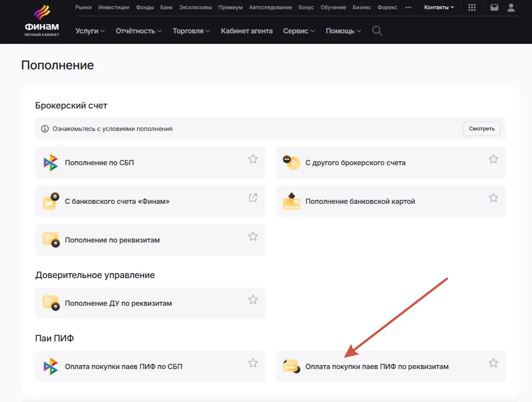
Task: Select Пополнение по реквизитам option
Action: point(150,240)
